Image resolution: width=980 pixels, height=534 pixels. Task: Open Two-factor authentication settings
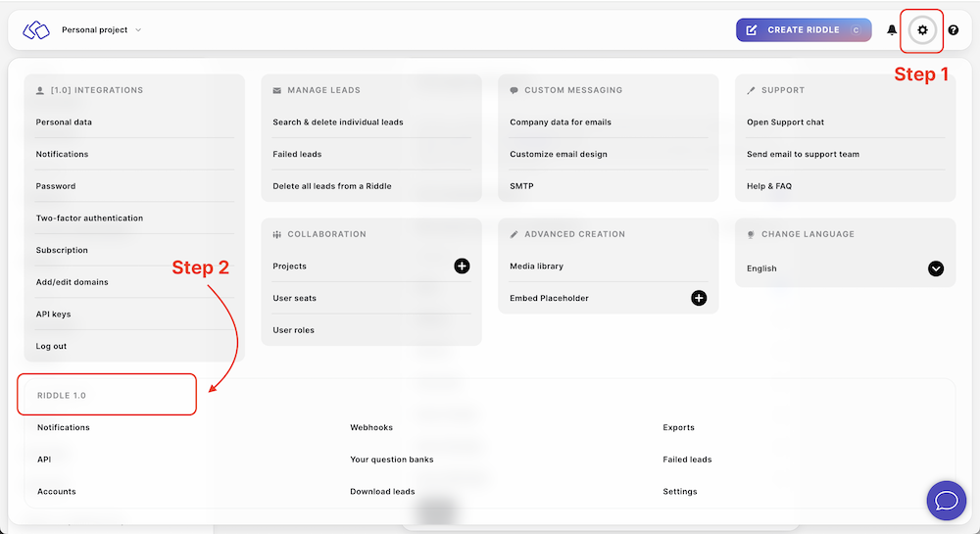(x=89, y=218)
